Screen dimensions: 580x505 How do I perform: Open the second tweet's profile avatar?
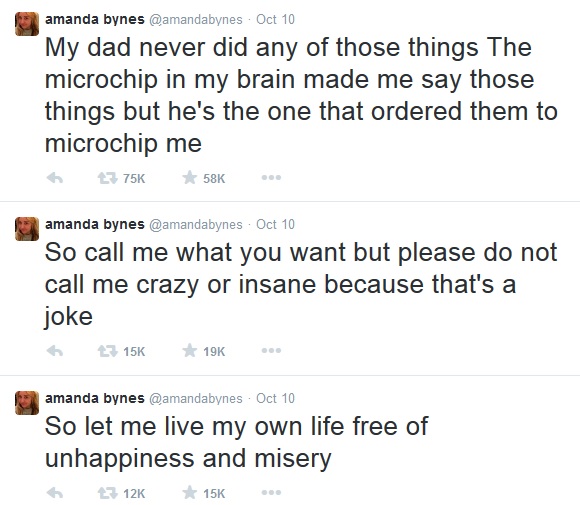coord(27,229)
